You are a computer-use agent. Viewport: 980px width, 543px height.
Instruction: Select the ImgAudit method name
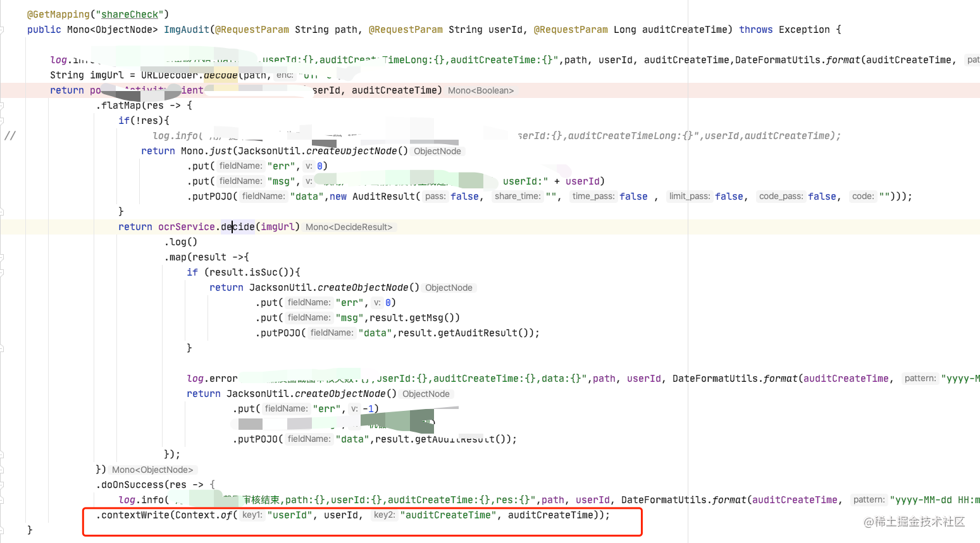coord(186,30)
